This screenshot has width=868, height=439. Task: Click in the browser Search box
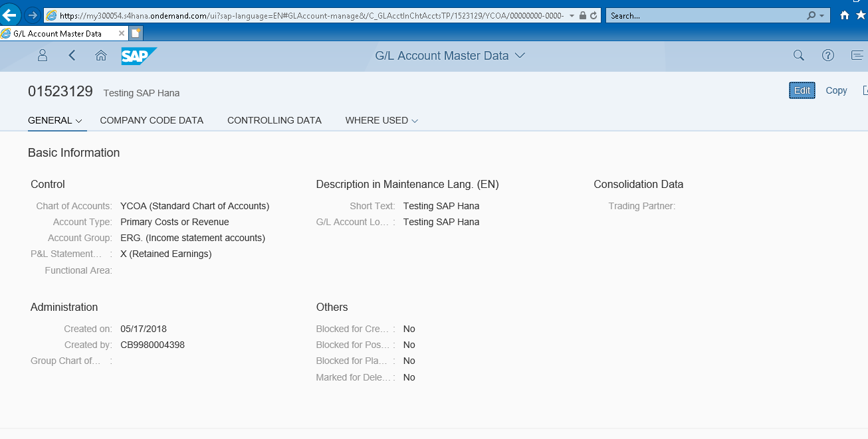[x=705, y=15]
